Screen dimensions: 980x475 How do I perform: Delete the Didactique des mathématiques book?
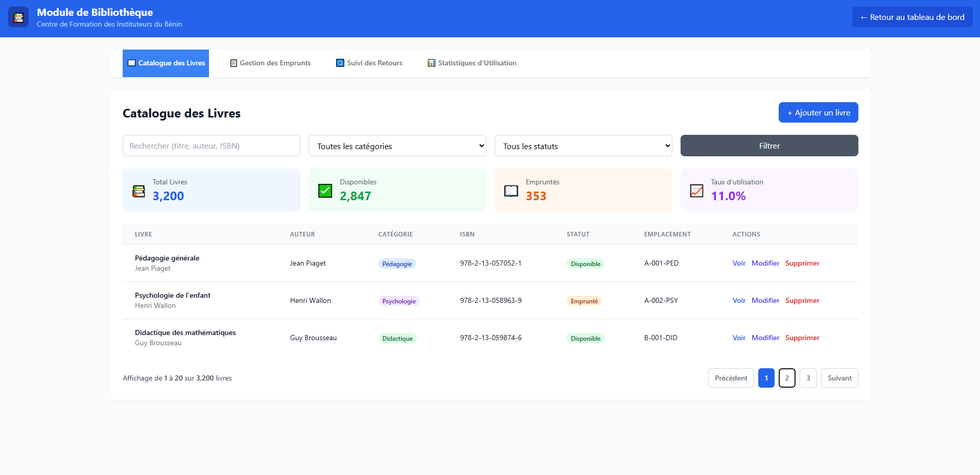click(802, 338)
